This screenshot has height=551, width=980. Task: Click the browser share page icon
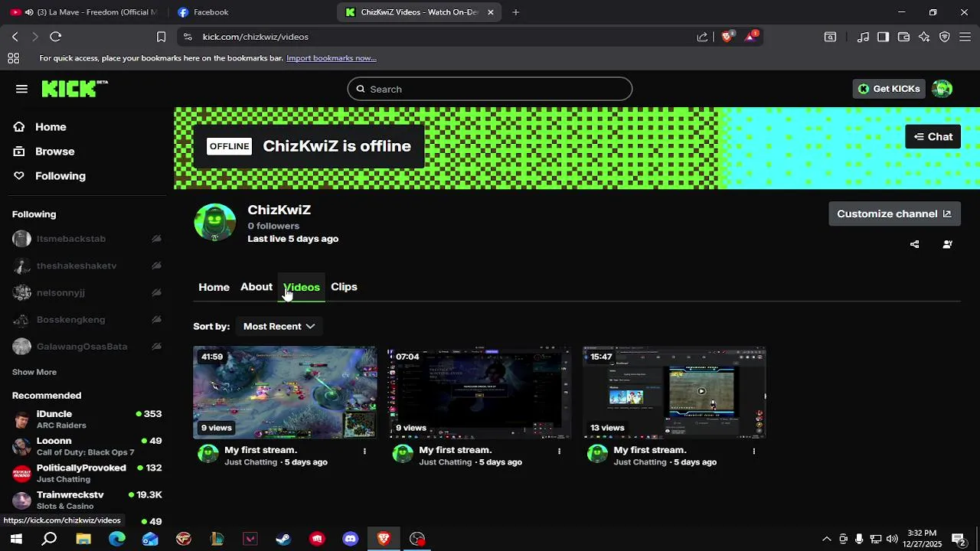(702, 37)
